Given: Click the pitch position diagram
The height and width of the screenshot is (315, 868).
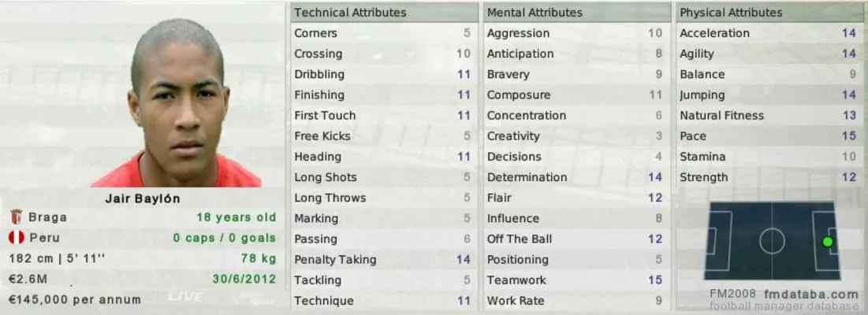Looking at the screenshot, I should pyautogui.click(x=772, y=240).
